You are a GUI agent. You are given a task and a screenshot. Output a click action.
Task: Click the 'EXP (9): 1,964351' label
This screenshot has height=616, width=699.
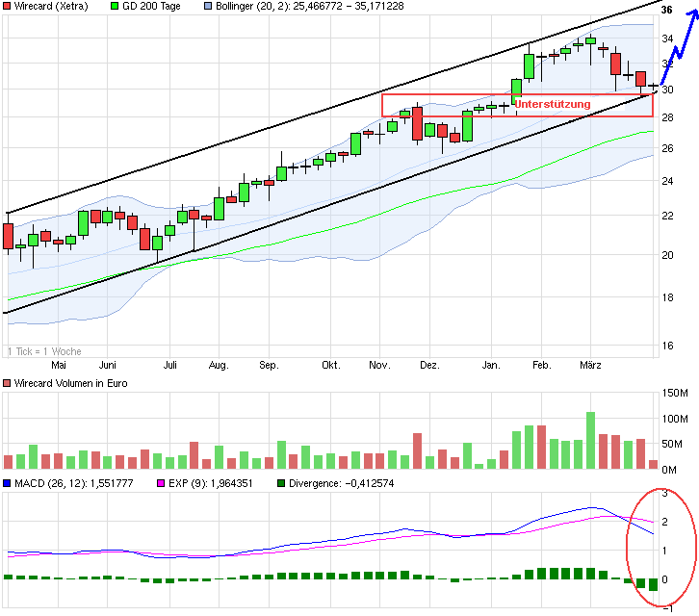pyautogui.click(x=211, y=483)
